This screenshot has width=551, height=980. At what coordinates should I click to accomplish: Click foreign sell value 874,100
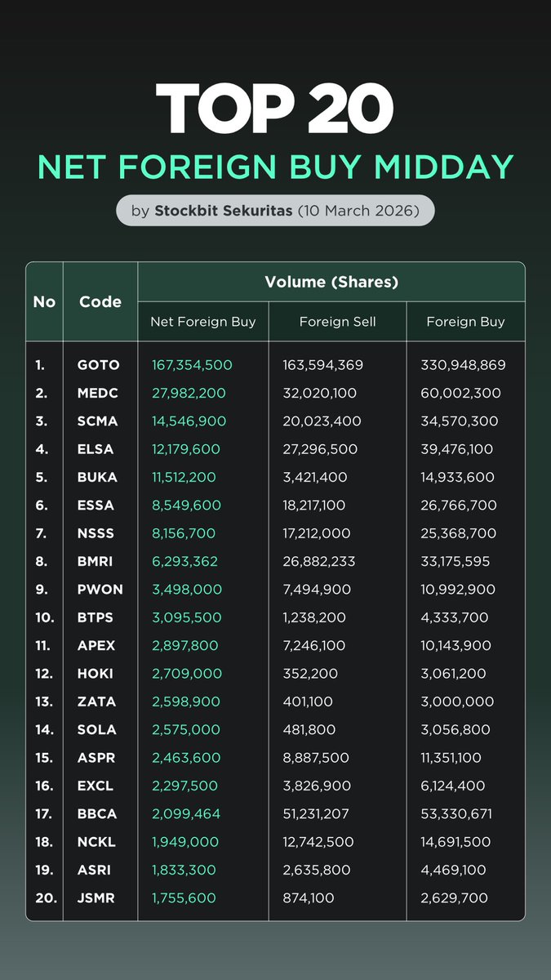click(307, 898)
